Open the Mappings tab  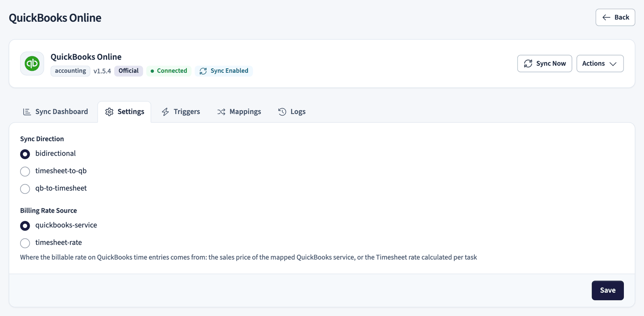239,112
